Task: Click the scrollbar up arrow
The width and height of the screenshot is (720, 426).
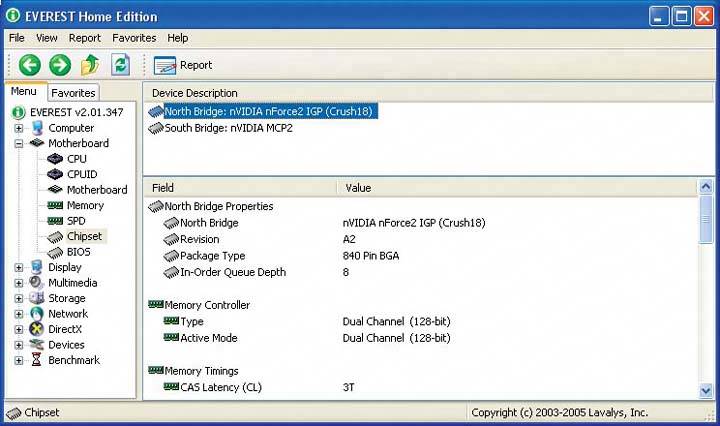Action: 705,187
